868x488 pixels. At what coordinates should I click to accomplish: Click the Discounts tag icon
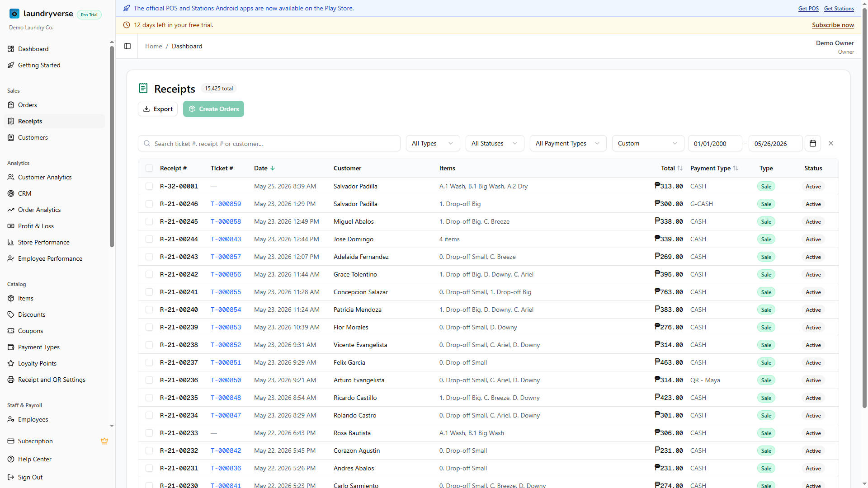point(11,314)
